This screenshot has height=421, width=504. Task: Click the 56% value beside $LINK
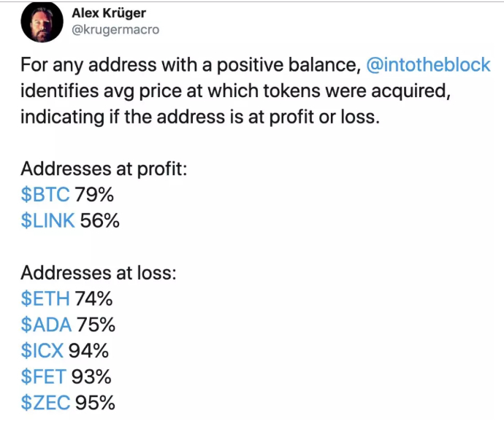(x=99, y=220)
